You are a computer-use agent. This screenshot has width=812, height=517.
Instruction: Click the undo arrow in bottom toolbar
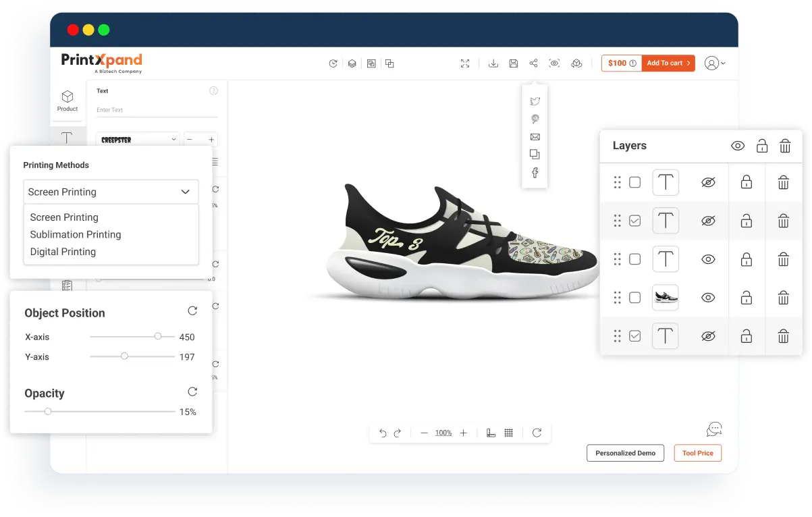click(x=383, y=433)
